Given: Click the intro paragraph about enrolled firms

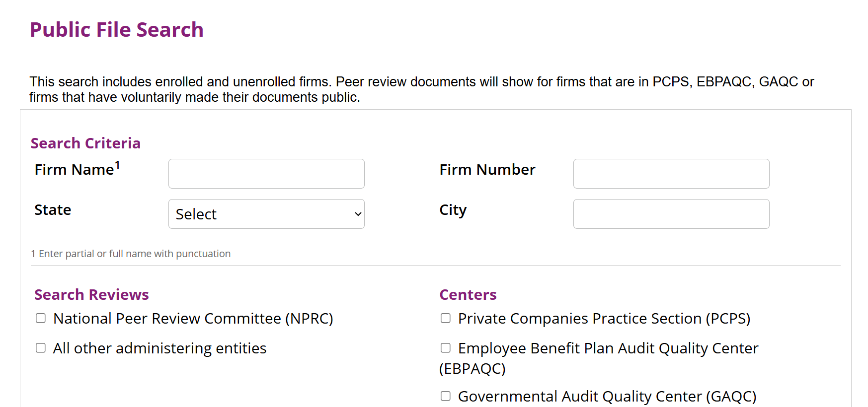Looking at the screenshot, I should point(421,89).
